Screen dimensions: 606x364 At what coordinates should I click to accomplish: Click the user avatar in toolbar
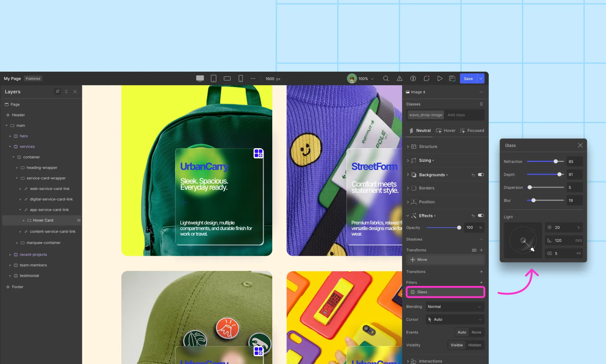pyautogui.click(x=352, y=78)
